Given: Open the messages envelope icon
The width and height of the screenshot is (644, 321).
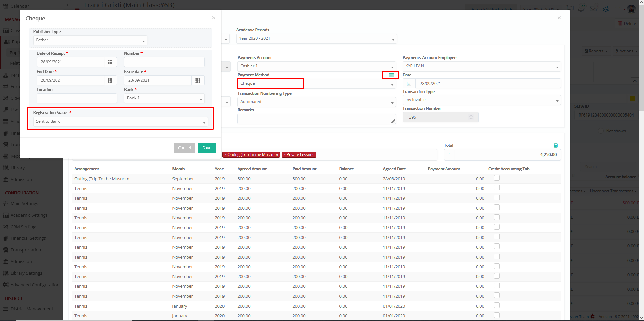Looking at the screenshot, I should click(593, 8).
